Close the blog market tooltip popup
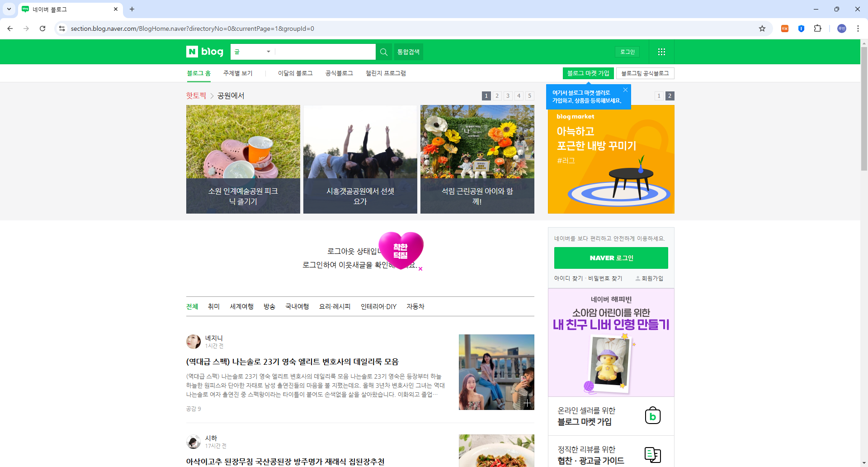The width and height of the screenshot is (868, 467). pos(625,90)
